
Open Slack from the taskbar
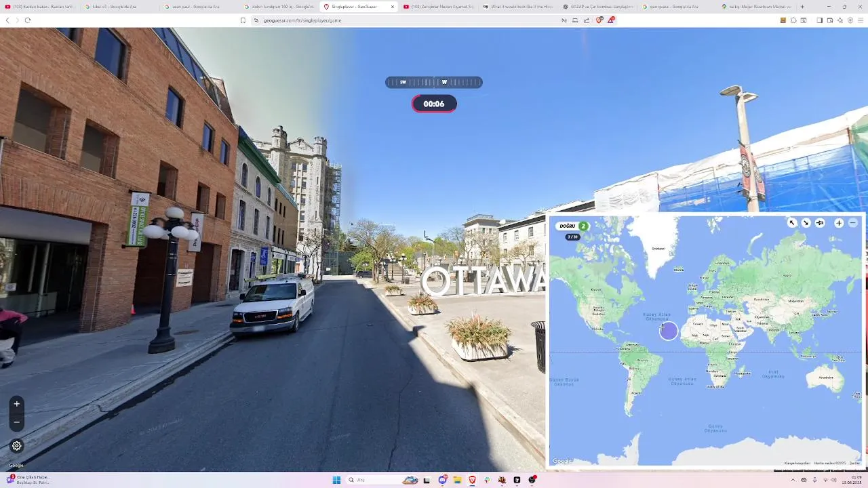click(x=487, y=480)
